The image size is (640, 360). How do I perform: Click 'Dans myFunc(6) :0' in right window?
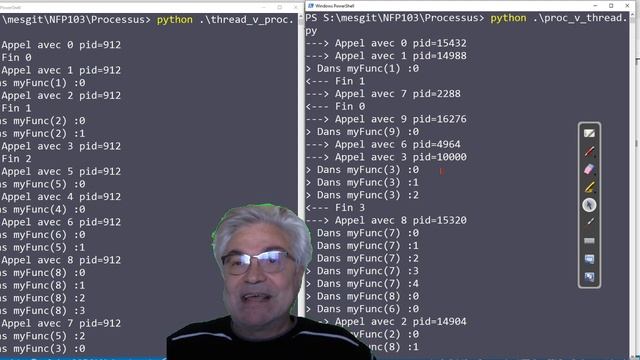pos(362,309)
